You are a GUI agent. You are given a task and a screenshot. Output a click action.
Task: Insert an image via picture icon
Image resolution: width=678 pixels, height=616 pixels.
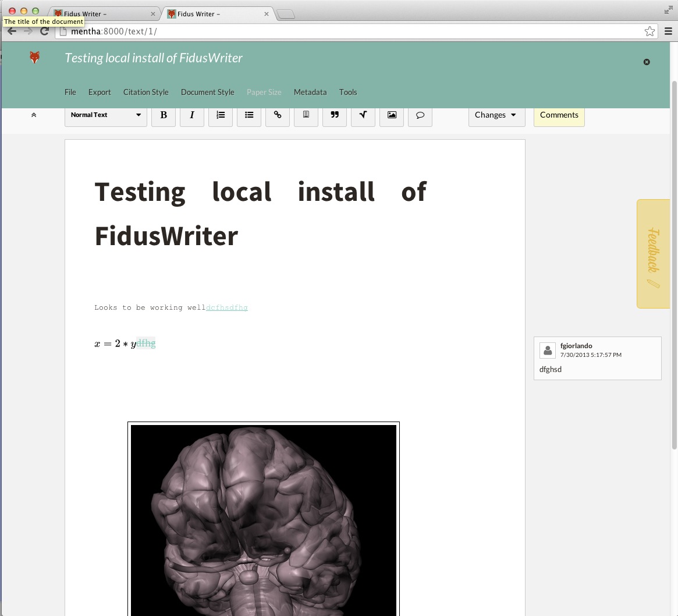point(392,115)
